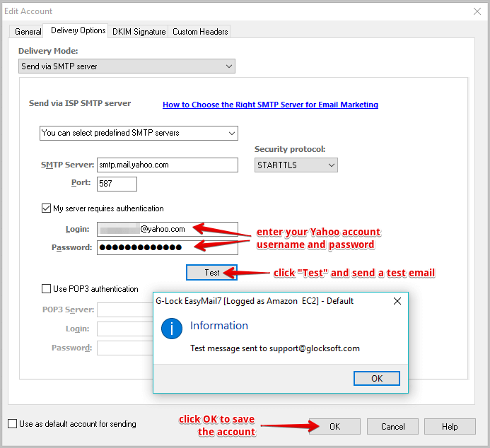Open the DKIM Signature tab
This screenshot has width=490, height=448.
139,32
